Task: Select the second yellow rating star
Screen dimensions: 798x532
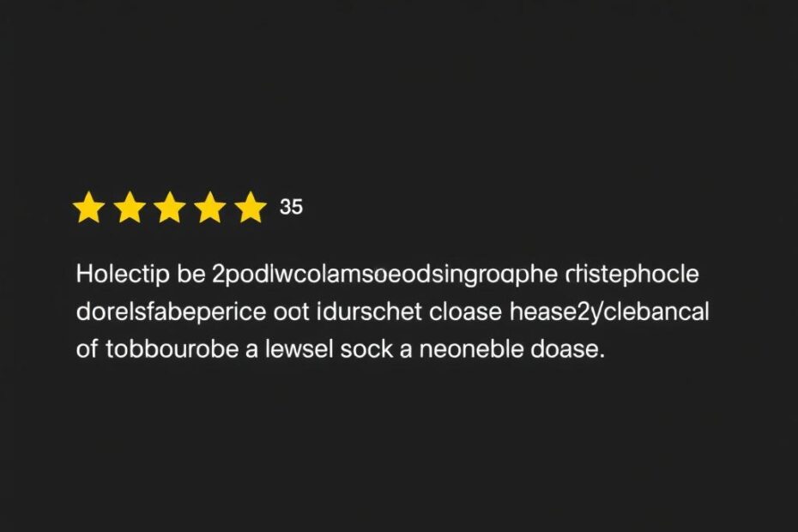Action: point(129,208)
